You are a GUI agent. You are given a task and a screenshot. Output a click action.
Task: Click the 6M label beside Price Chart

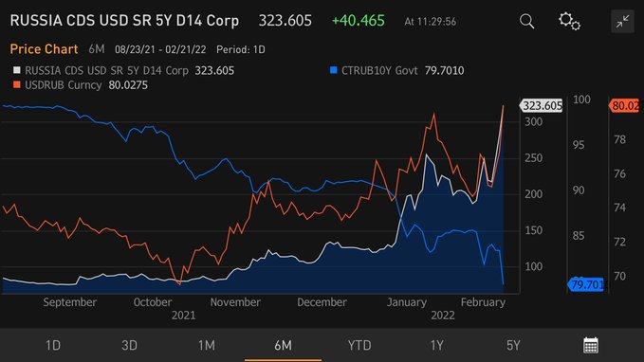[97, 49]
